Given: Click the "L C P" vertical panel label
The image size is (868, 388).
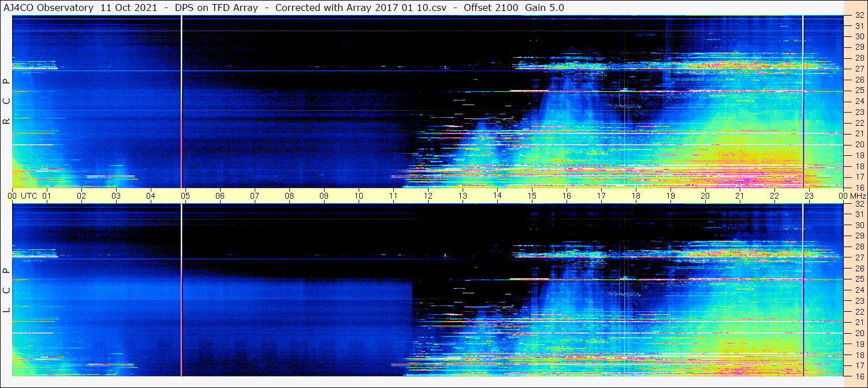Looking at the screenshot, I should point(6,290).
